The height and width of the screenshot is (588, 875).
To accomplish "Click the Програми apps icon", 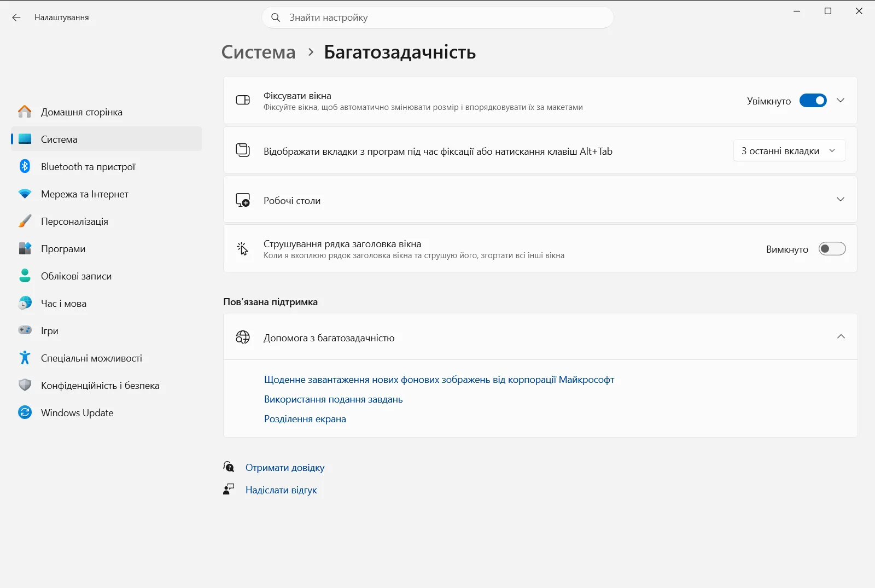I will point(25,248).
